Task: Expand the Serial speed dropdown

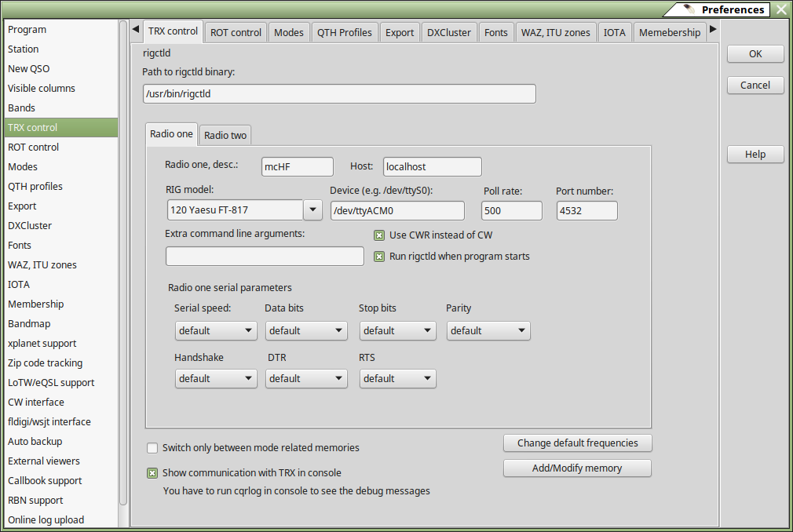Action: click(215, 331)
